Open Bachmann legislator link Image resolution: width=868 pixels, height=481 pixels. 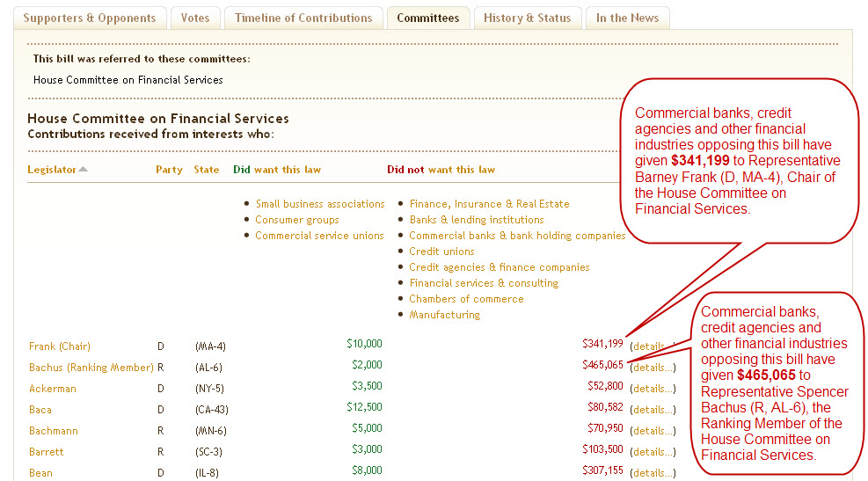(x=54, y=431)
